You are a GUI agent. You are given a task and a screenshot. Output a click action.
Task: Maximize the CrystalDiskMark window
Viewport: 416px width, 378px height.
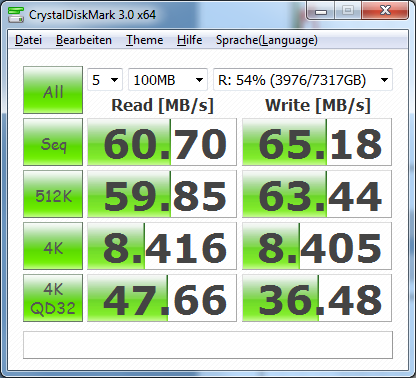(x=348, y=11)
